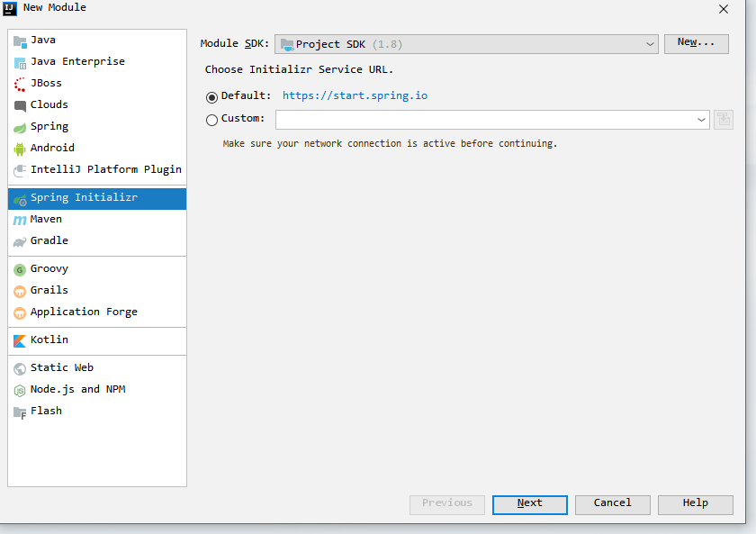
Task: Select Java Enterprise in the module list
Action: [x=77, y=62]
